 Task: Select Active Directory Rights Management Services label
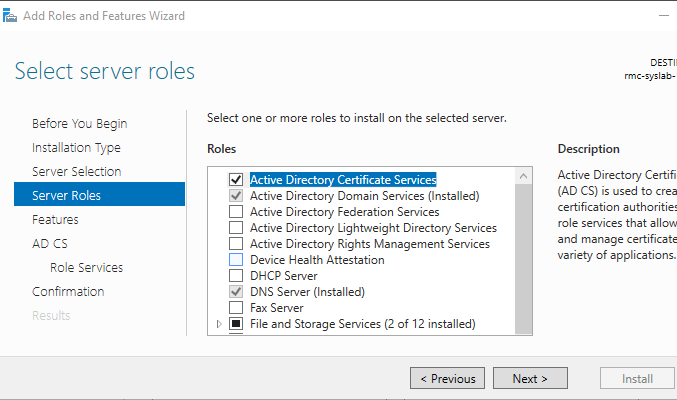coord(370,244)
